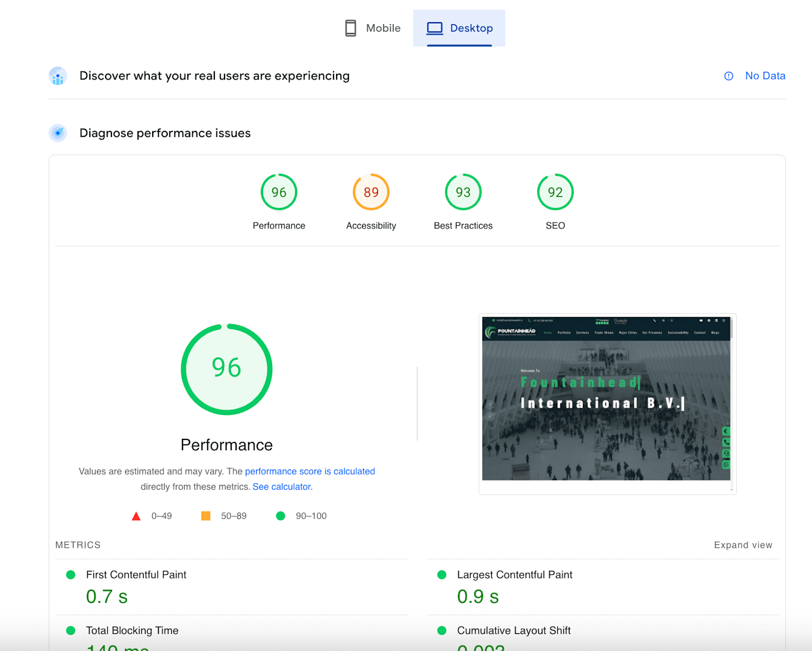Click the 90–100 legend range text
Screen dimensions: 812x651
point(311,516)
